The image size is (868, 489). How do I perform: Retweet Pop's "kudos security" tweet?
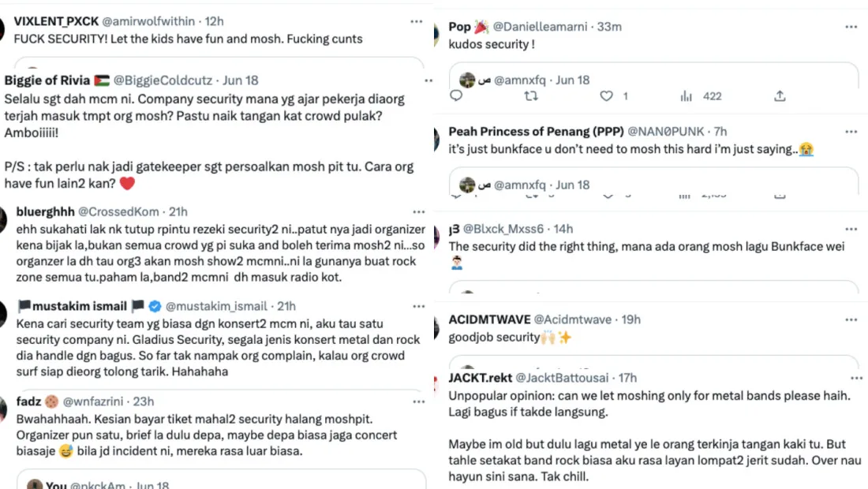pos(531,96)
